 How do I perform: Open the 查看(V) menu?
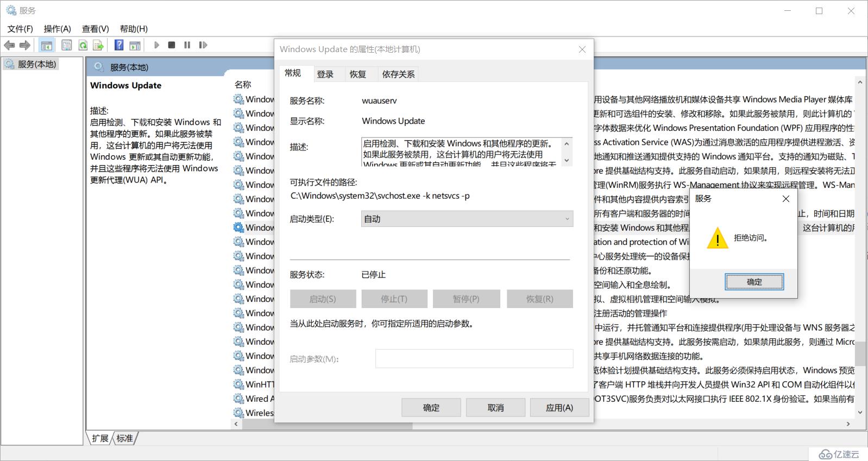point(96,29)
